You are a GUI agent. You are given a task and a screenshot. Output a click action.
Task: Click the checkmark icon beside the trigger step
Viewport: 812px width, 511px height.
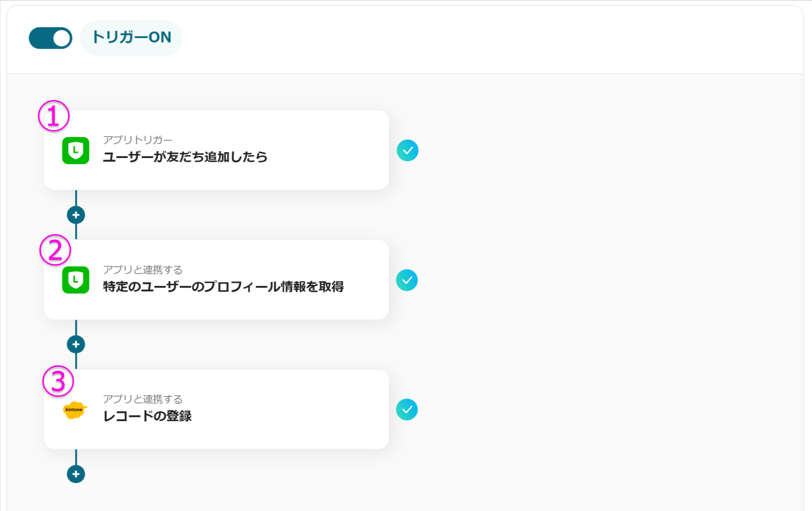click(407, 150)
